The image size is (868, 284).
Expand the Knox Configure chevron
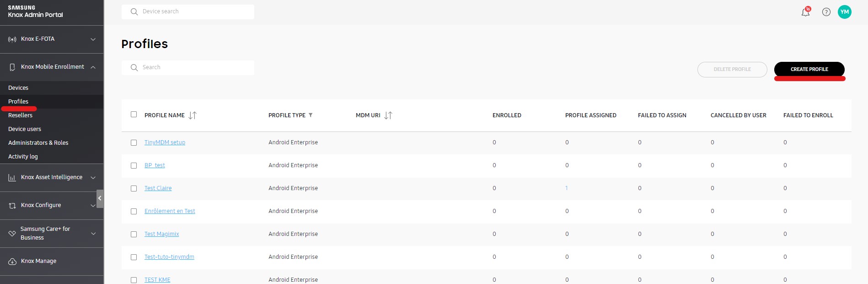coord(93,206)
